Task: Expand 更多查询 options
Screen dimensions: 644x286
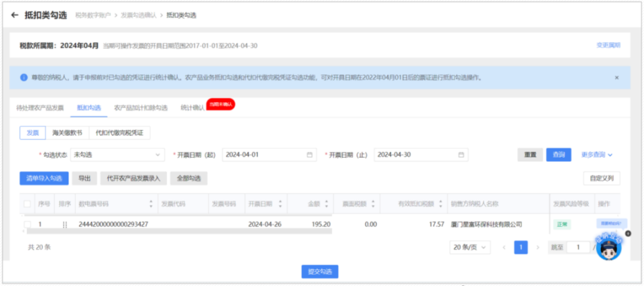Action: [x=597, y=155]
